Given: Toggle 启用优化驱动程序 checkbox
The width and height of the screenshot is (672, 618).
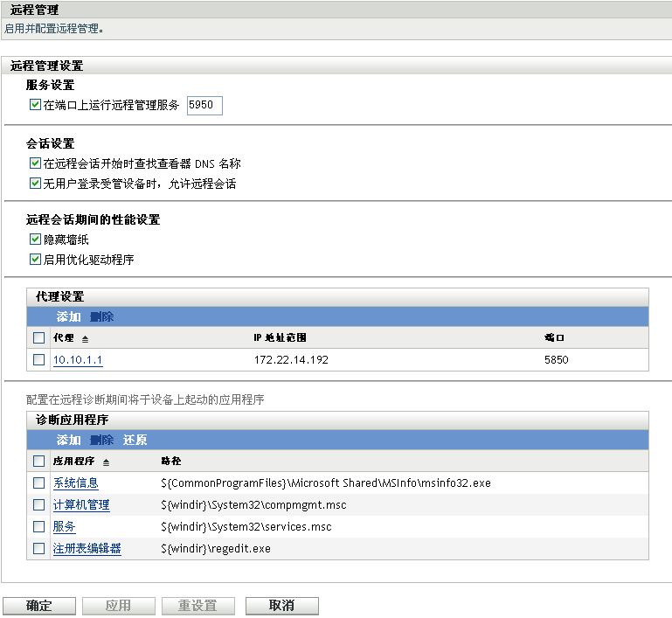Looking at the screenshot, I should click(35, 260).
